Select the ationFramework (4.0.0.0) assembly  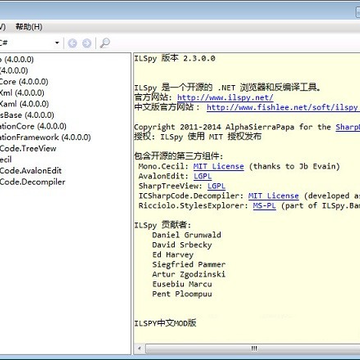[x=45, y=137]
